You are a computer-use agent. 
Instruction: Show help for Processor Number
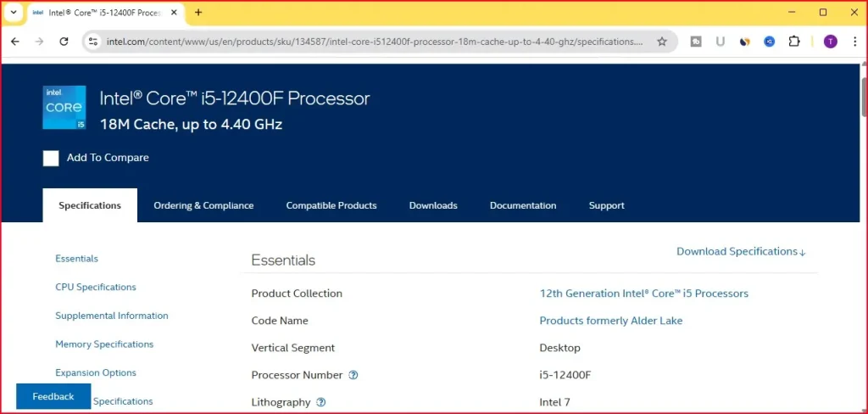point(353,375)
